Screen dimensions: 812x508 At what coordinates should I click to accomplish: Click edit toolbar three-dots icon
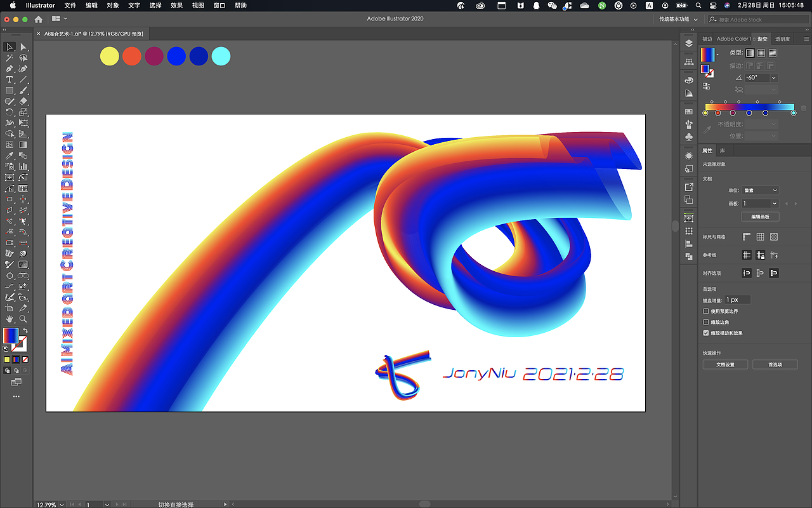click(16, 396)
